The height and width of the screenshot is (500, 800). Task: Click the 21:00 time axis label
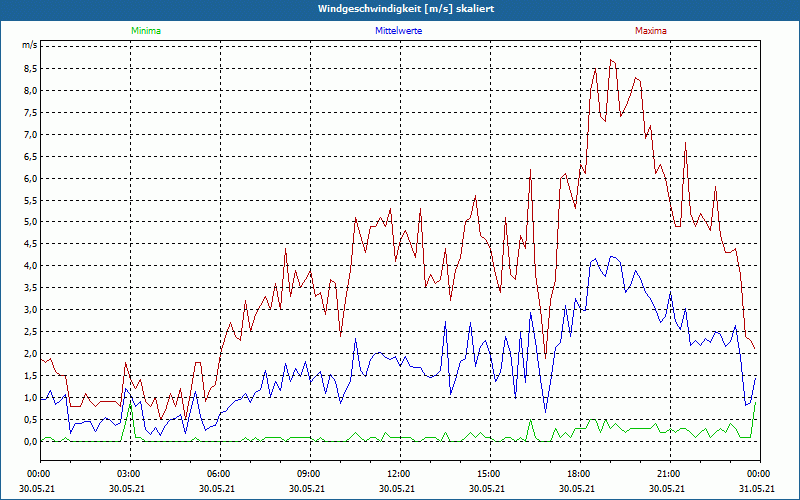coord(669,474)
